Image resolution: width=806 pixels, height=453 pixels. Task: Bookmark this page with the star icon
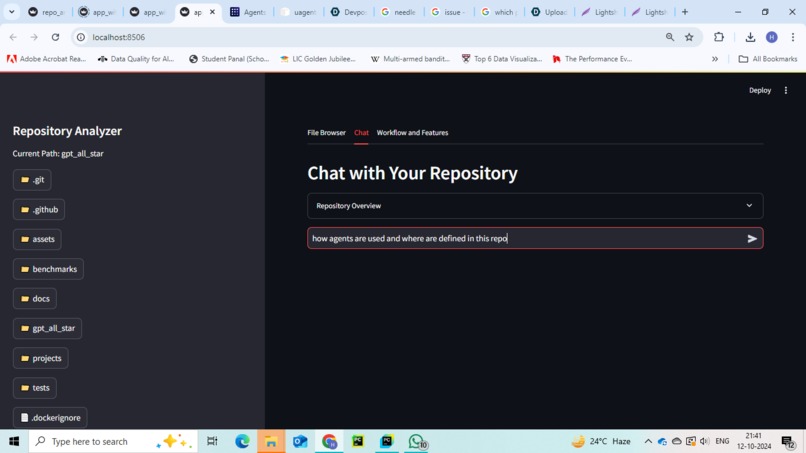pyautogui.click(x=689, y=37)
